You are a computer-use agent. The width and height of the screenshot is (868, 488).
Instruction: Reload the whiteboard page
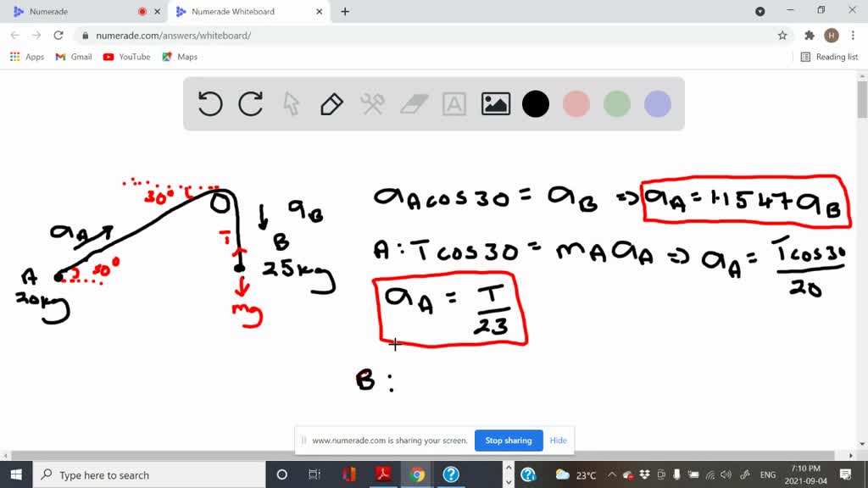coord(58,36)
